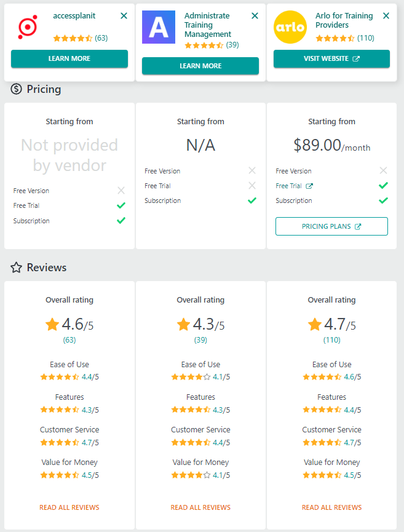404x532 pixels.
Task: Visit the Arlo website
Action: coord(331,58)
